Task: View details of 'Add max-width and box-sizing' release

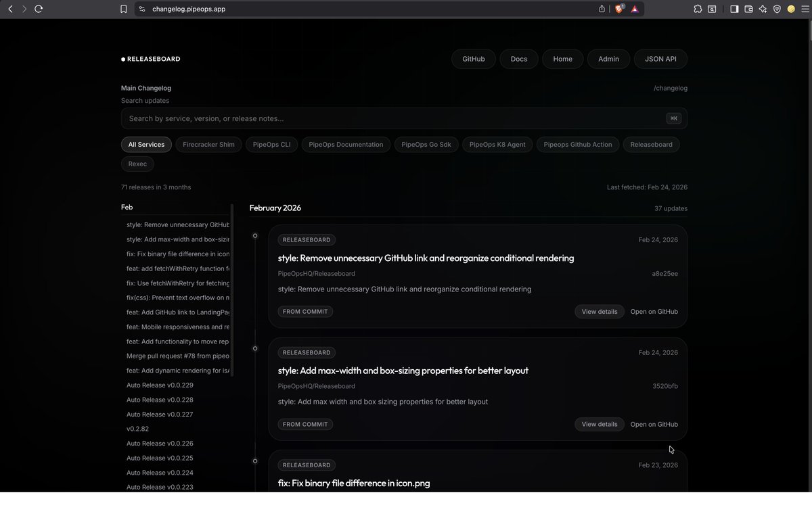Action: (600, 425)
